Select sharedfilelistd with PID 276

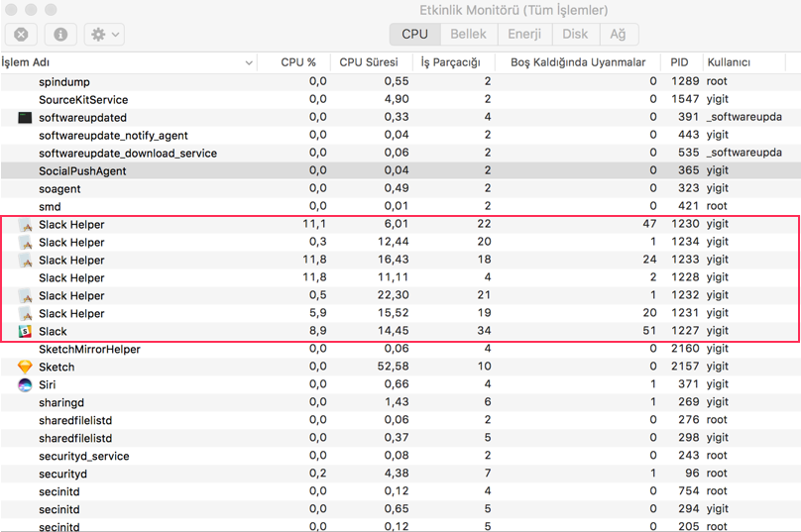click(400, 420)
